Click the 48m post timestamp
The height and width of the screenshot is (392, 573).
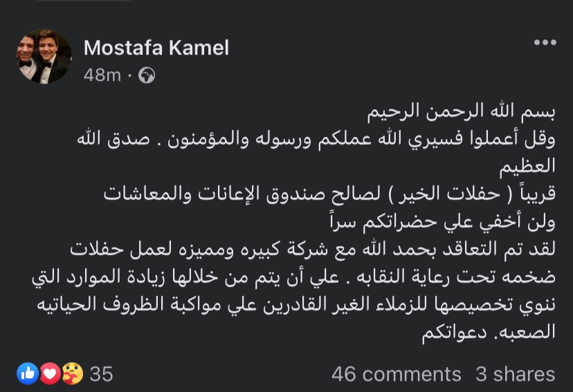coord(101,75)
